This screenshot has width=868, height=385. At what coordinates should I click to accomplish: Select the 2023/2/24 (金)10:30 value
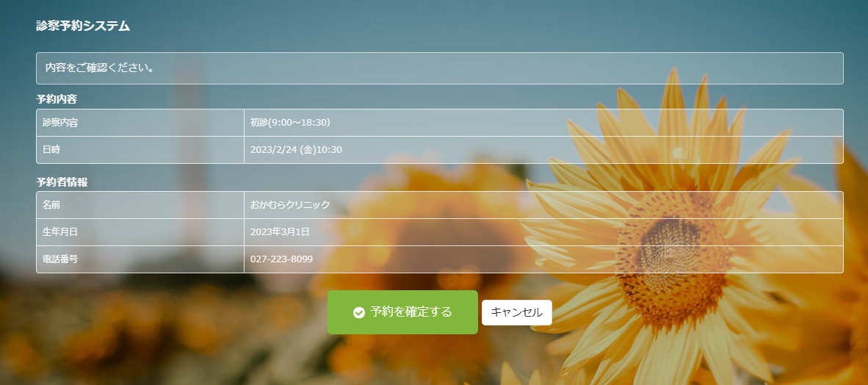(296, 150)
